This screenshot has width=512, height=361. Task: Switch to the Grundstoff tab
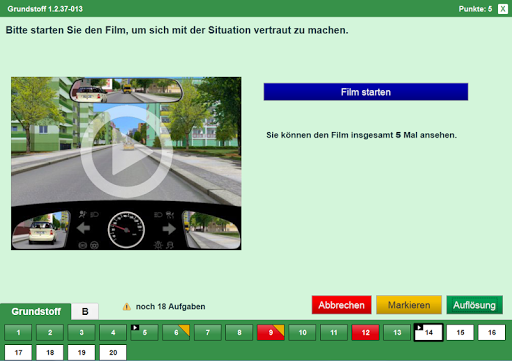[x=36, y=312]
